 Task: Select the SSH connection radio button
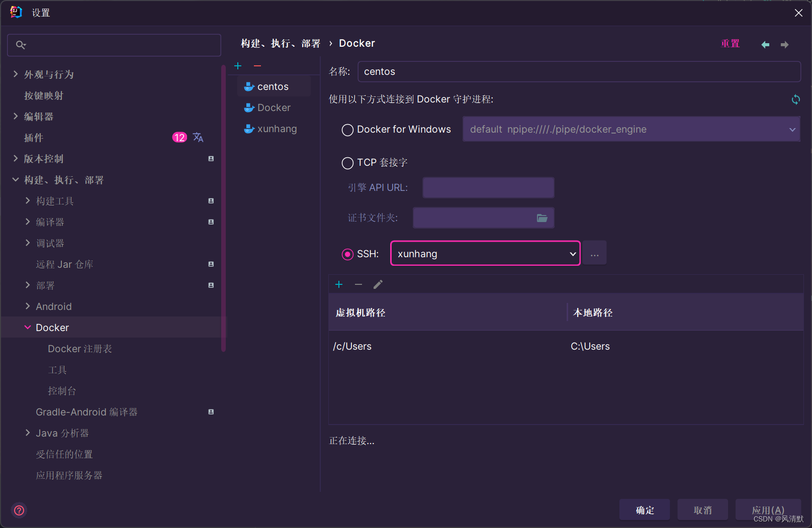coord(347,254)
